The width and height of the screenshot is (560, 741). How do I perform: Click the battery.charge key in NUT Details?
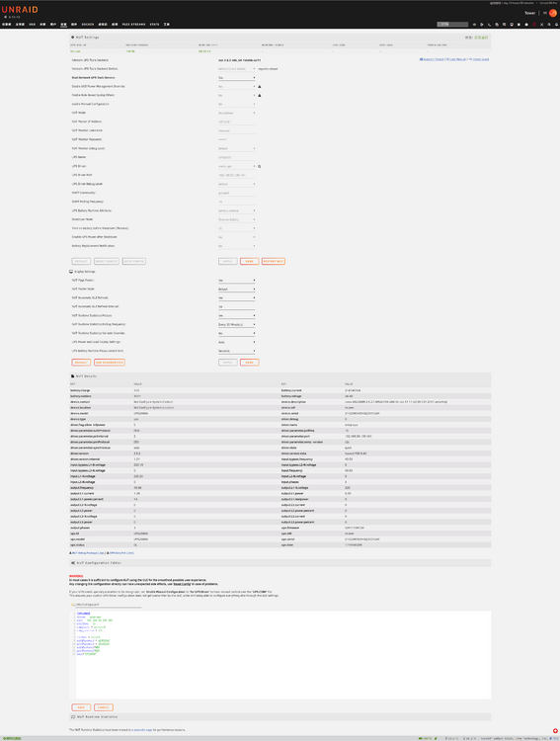80,391
